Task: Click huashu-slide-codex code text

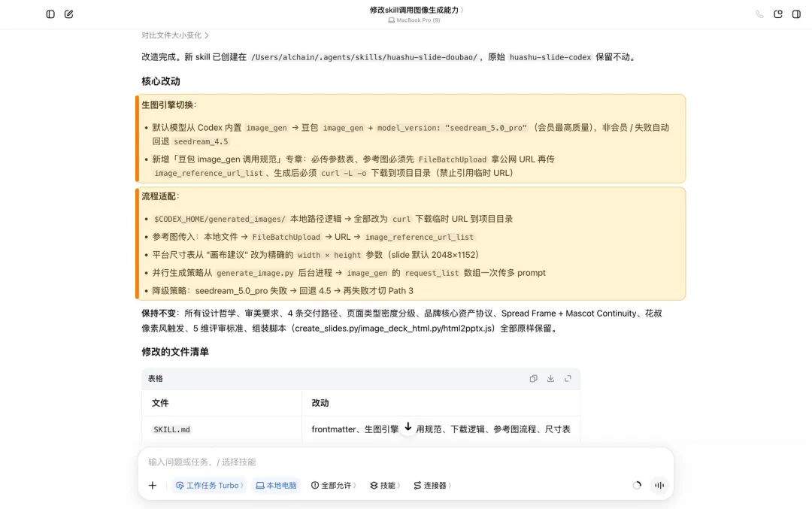Action: [550, 57]
